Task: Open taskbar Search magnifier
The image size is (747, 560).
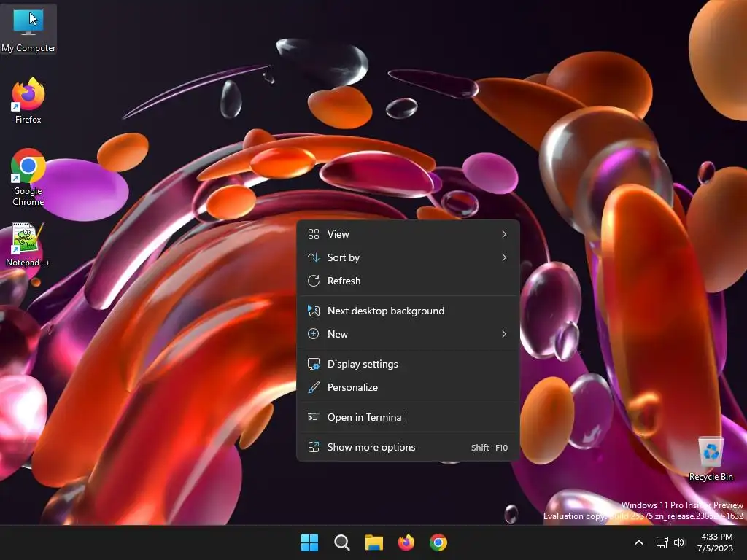Action: click(342, 542)
